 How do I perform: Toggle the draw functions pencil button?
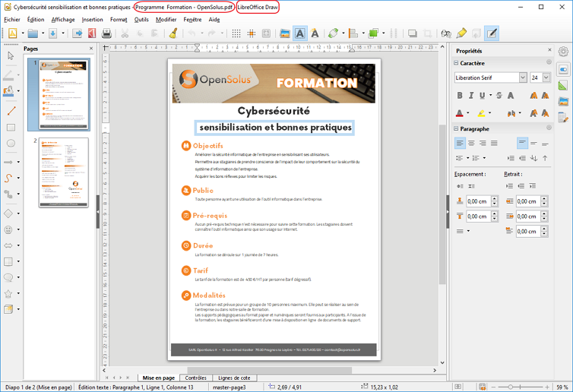point(492,33)
